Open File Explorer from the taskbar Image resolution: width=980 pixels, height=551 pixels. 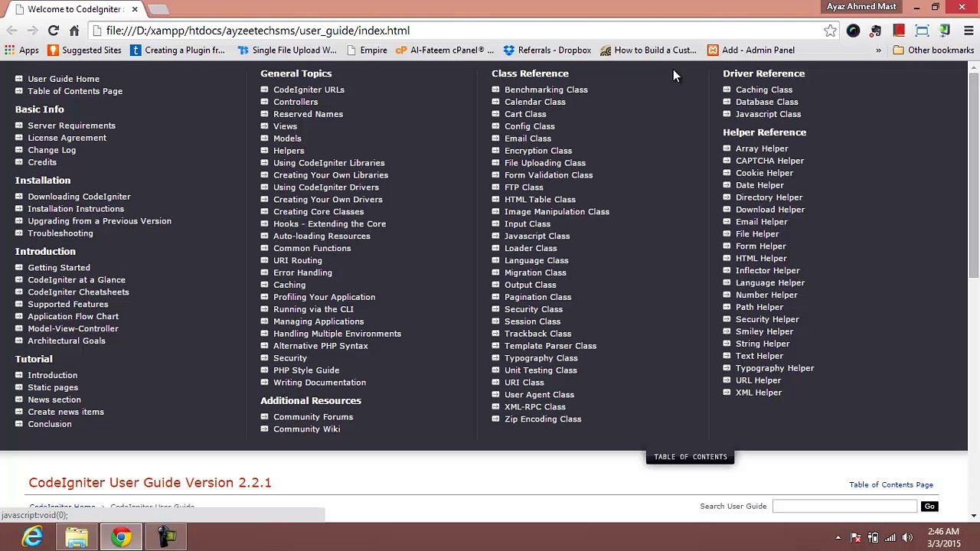click(x=77, y=537)
